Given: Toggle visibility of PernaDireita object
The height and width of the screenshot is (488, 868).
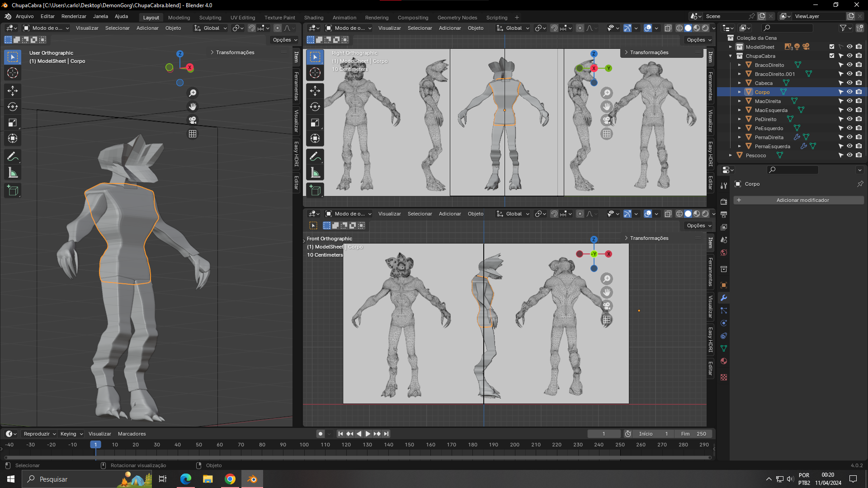Looking at the screenshot, I should click(x=849, y=137).
